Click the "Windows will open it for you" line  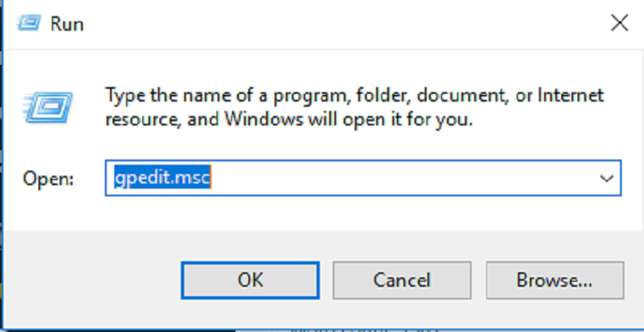(349, 120)
